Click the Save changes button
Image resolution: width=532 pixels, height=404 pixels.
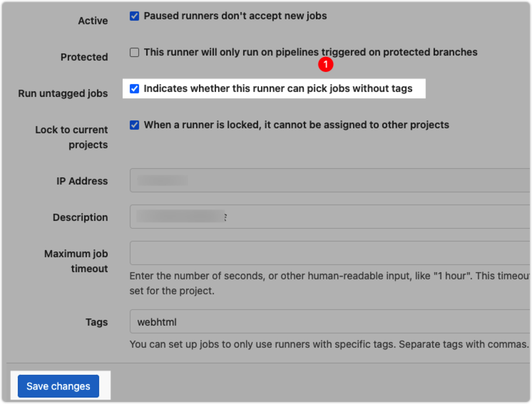point(58,386)
